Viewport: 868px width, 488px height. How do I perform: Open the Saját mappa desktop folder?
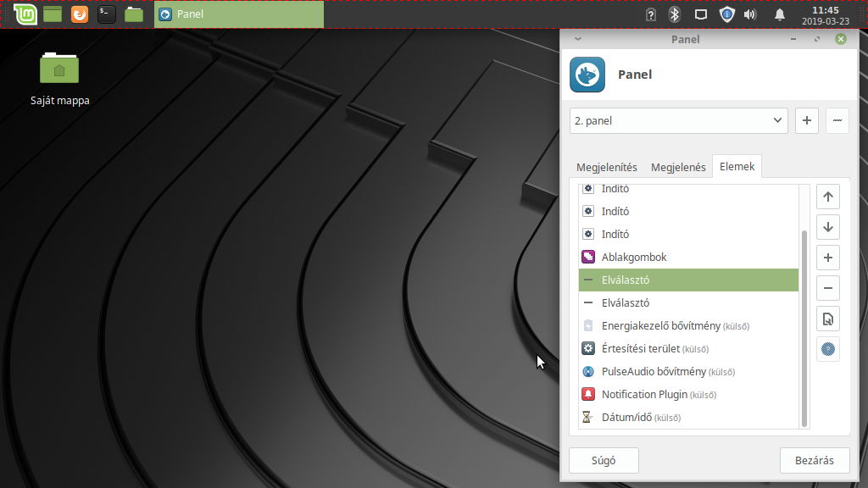click(60, 79)
